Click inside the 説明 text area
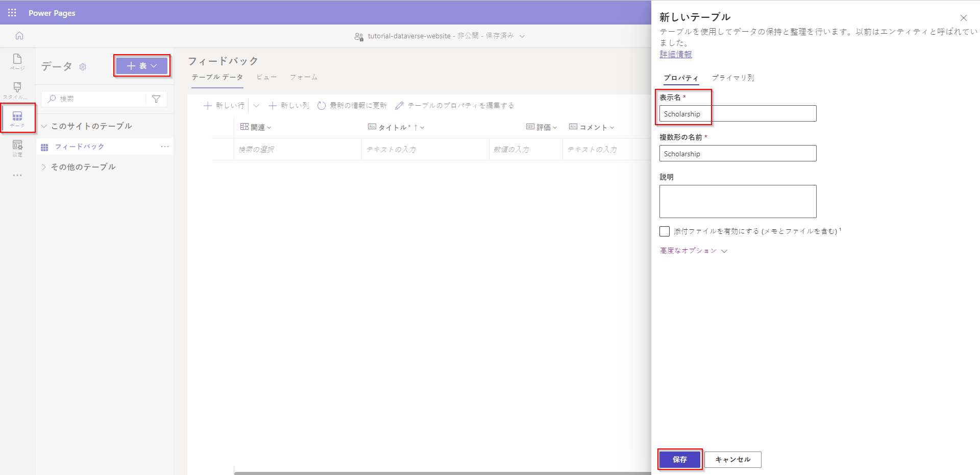Viewport: 980px width, 475px height. tap(738, 201)
